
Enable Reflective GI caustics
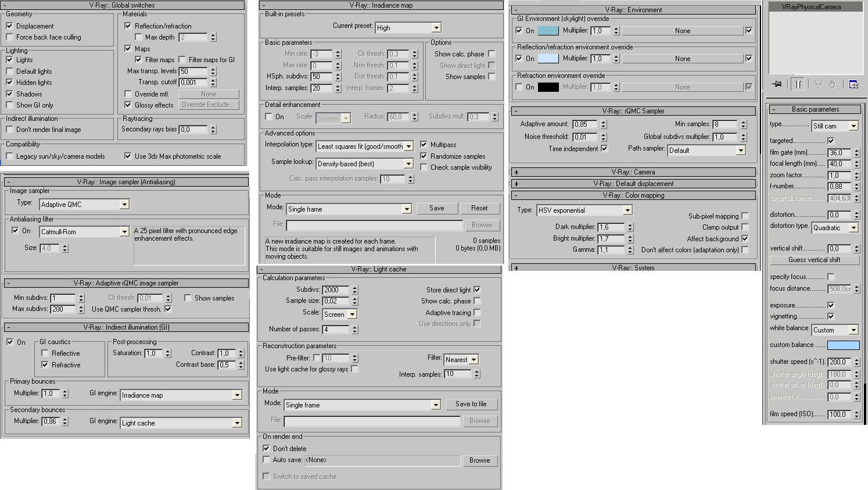coord(45,353)
